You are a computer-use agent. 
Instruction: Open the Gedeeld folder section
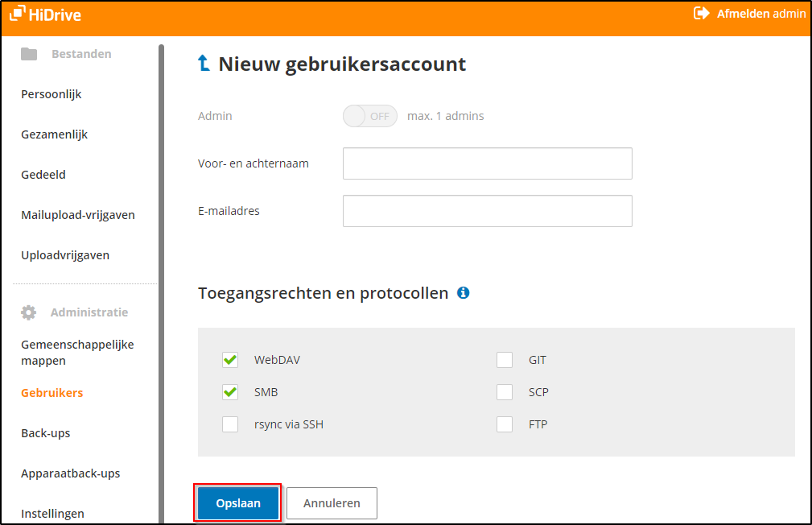pos(43,174)
